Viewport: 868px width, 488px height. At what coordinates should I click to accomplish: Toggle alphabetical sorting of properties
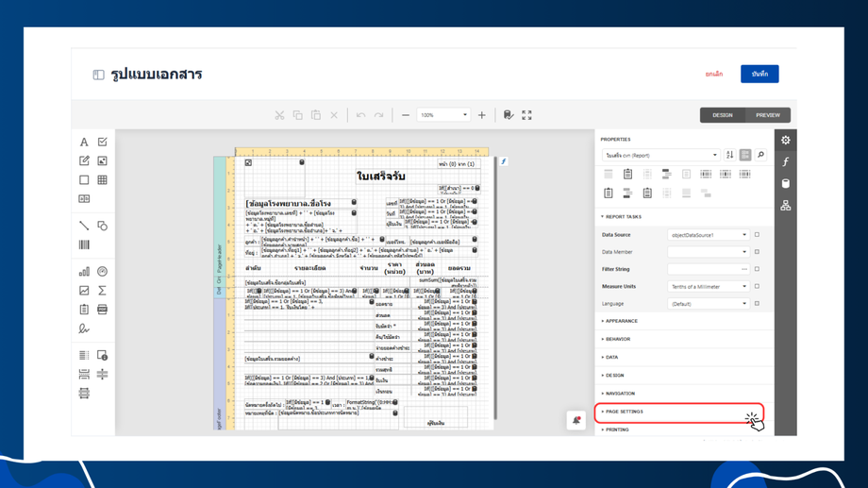[x=729, y=155]
